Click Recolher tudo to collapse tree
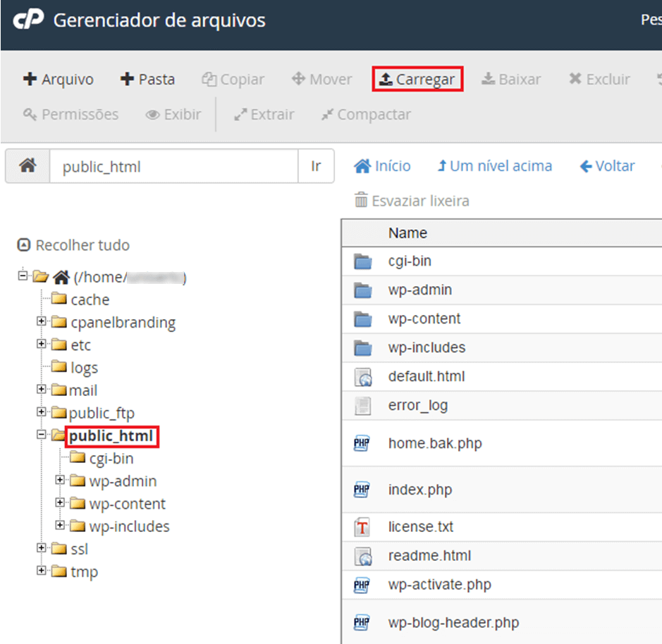Image resolution: width=662 pixels, height=644 pixels. pyautogui.click(x=73, y=244)
